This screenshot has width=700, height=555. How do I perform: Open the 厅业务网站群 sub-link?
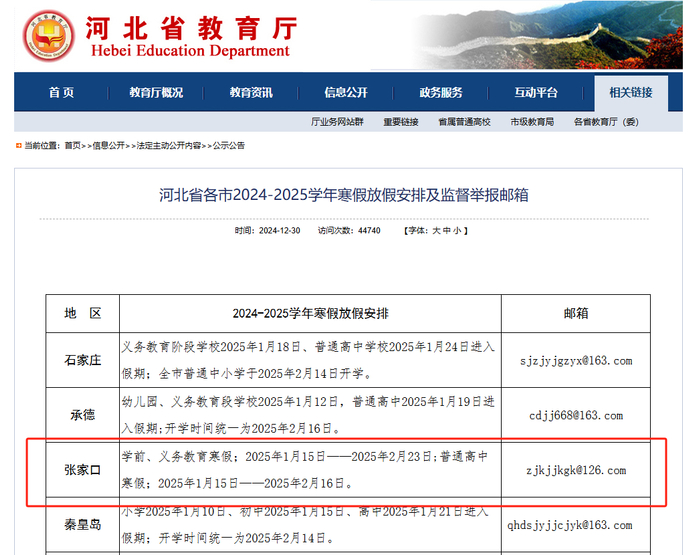click(337, 122)
